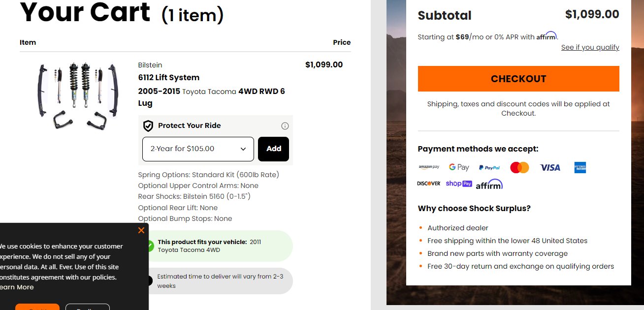This screenshot has height=310, width=644.
Task: Open the 2-Year for $105.00 protection dropdown
Action: (x=198, y=149)
